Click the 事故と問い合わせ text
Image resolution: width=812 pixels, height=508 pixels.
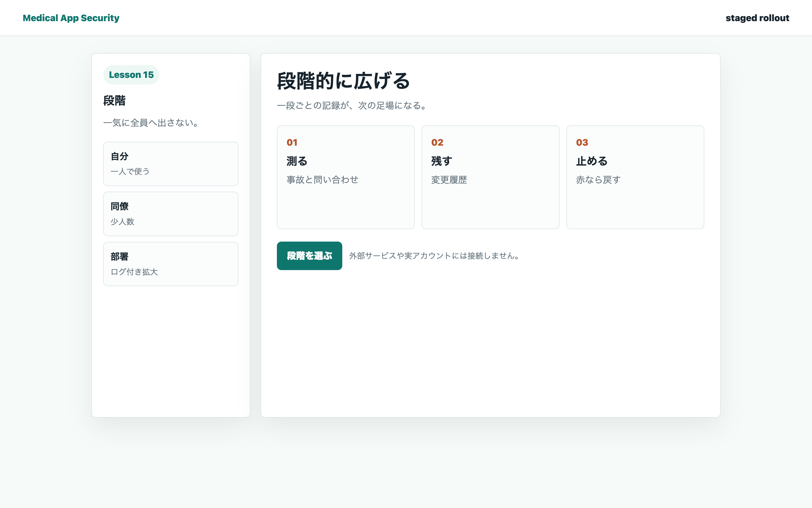pos(323,180)
